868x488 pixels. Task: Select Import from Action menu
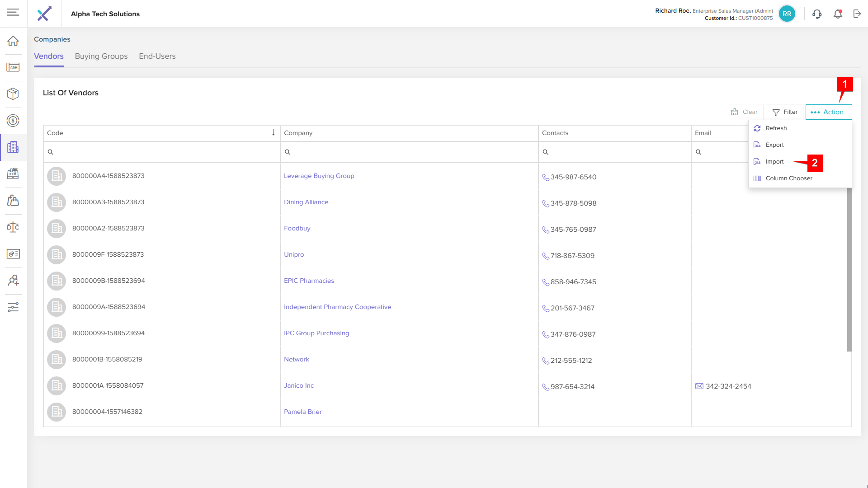click(774, 162)
